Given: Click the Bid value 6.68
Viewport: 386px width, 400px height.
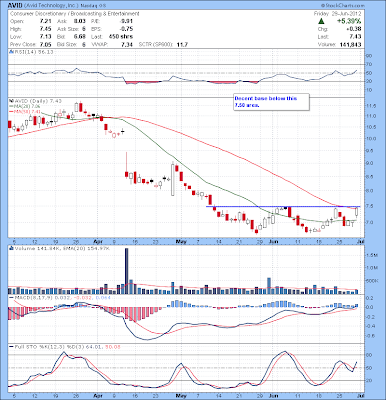Looking at the screenshot, I should coord(80,37).
